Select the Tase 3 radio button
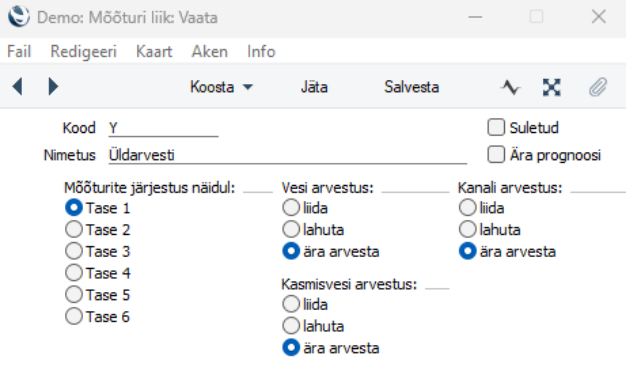Screen dimensions: 626x371 pos(74,251)
